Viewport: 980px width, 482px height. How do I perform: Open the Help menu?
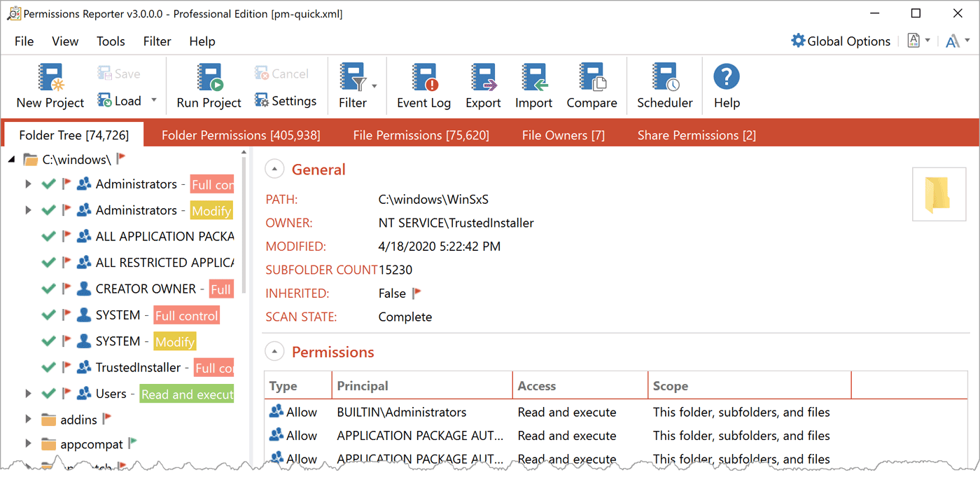pos(202,41)
